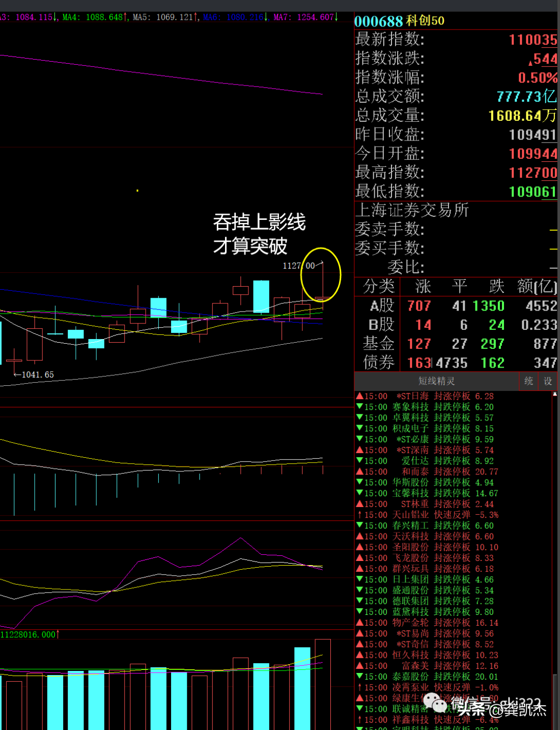
Task: Open the 卓翼科技 封跌停板 alert row
Action: point(425,418)
